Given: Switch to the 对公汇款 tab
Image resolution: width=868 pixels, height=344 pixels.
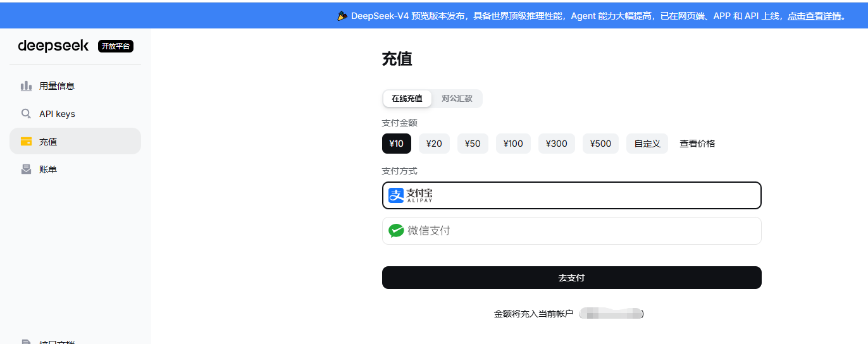Looking at the screenshot, I should tap(457, 99).
